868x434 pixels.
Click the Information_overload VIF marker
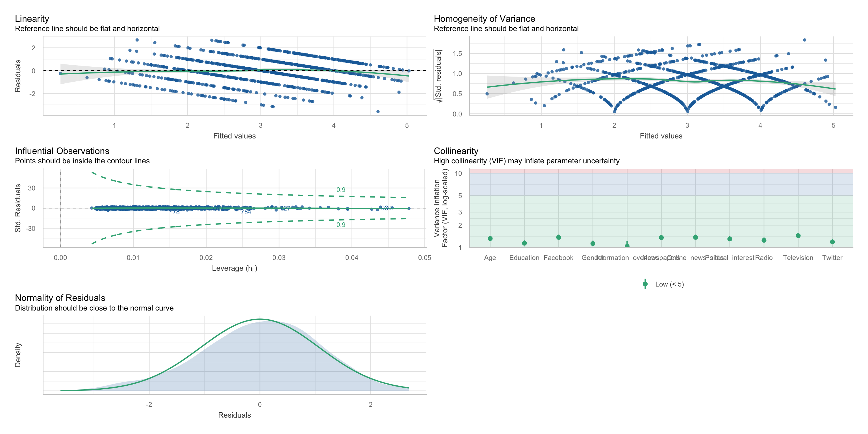[627, 246]
